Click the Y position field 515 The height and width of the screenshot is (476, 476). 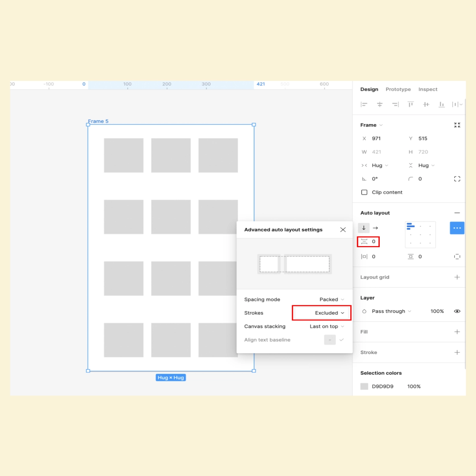423,138
